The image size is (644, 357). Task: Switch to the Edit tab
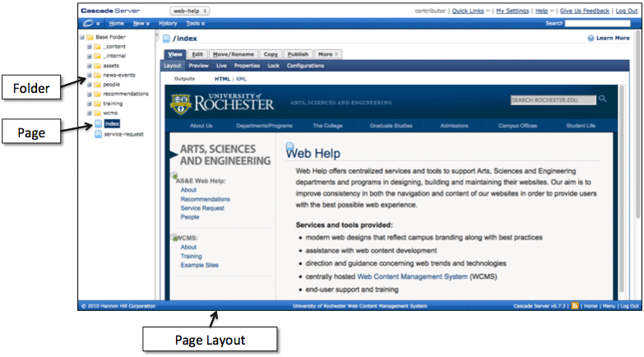pos(197,54)
